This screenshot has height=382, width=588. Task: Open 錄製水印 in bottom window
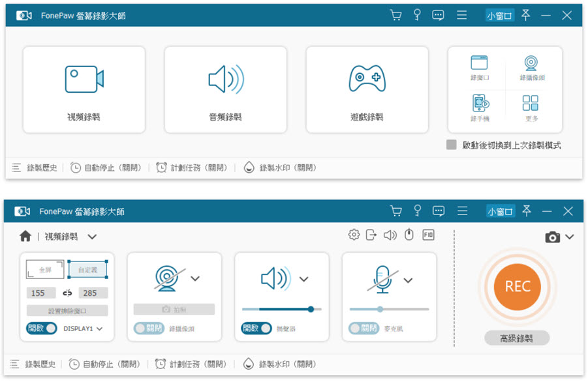coord(279,364)
